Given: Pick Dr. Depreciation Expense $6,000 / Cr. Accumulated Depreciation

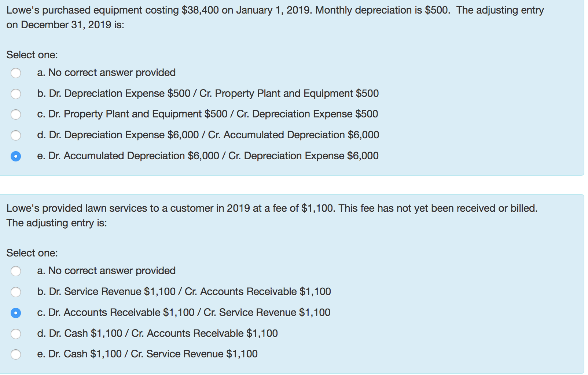Looking at the screenshot, I should (x=16, y=135).
